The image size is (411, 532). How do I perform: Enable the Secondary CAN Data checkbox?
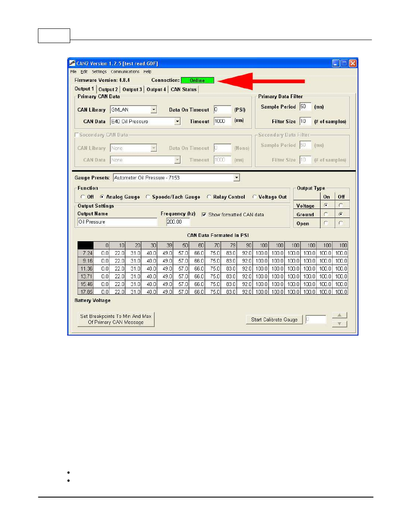[x=77, y=135]
